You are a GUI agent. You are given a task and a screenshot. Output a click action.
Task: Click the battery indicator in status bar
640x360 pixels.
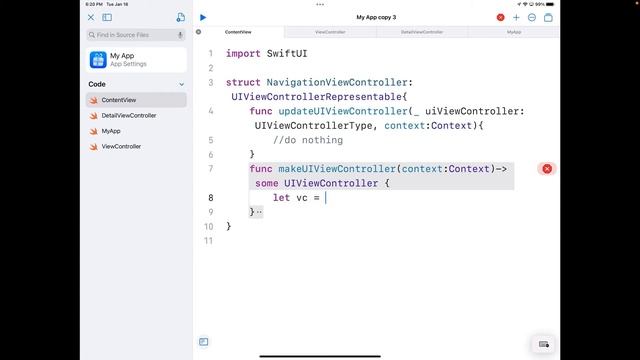pyautogui.click(x=550, y=4)
